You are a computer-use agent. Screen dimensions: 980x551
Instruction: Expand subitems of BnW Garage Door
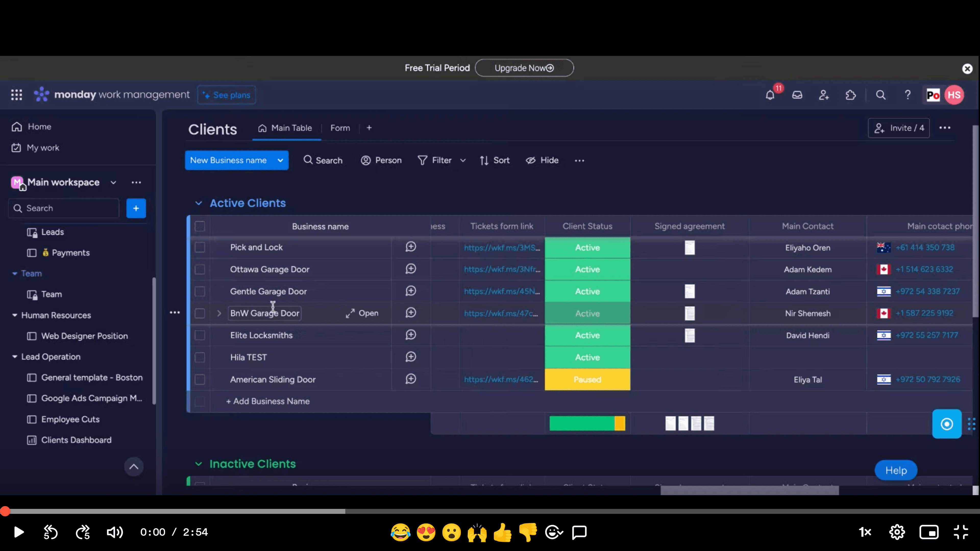pyautogui.click(x=219, y=313)
